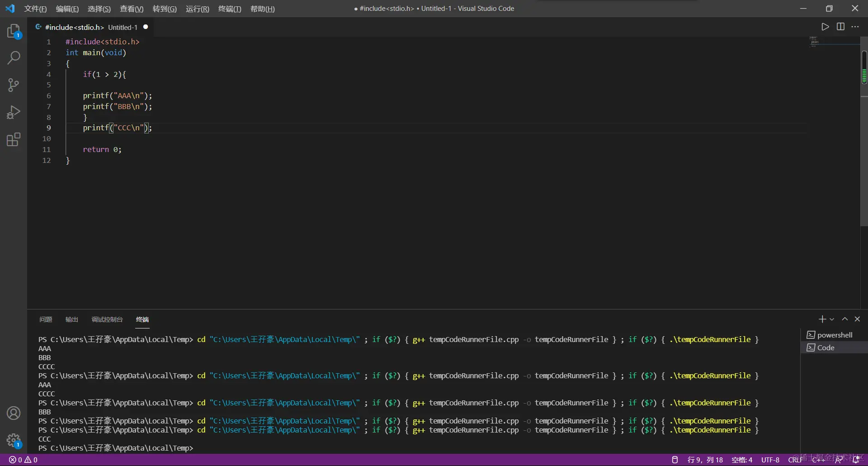Open the Extensions view

14,139
